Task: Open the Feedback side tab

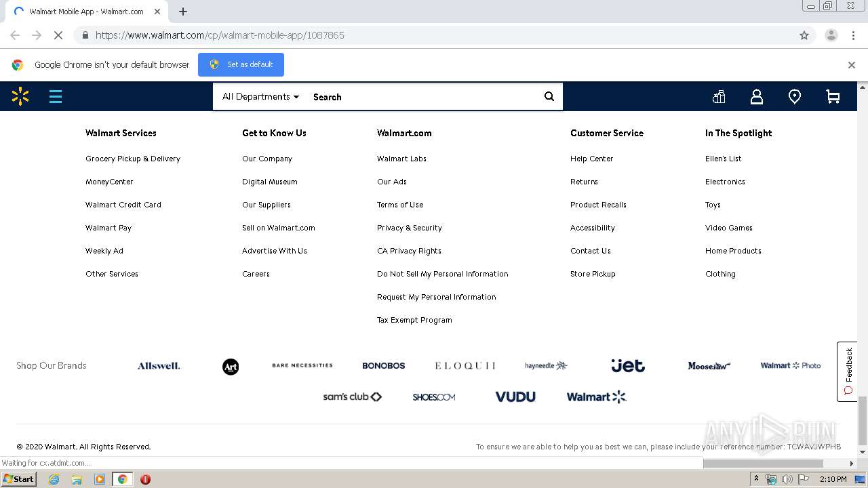Action: coord(848,371)
